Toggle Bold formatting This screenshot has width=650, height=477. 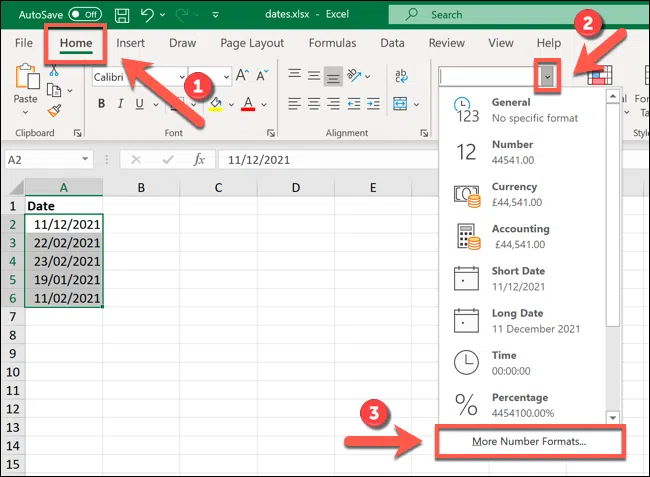tap(101, 104)
